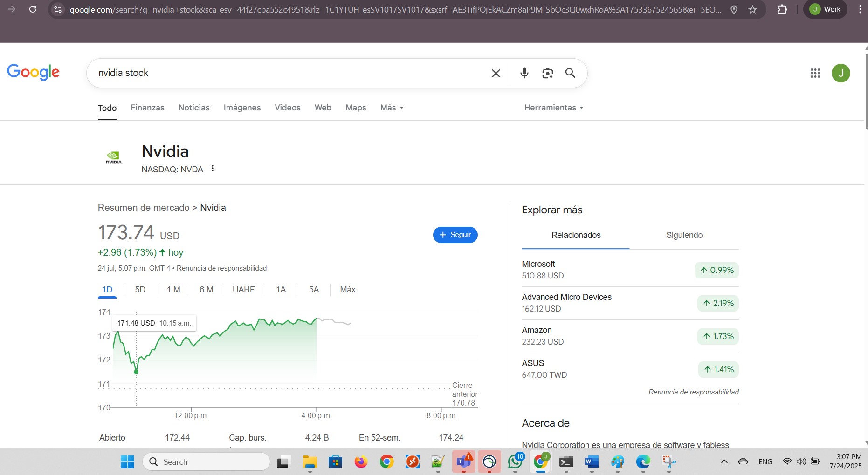Open Microsoft Word from the taskbar
This screenshot has height=475, width=868.
click(x=592, y=461)
